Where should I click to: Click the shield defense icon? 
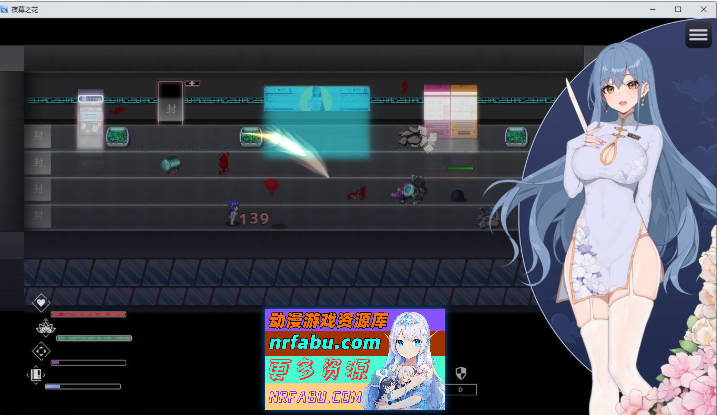(461, 373)
